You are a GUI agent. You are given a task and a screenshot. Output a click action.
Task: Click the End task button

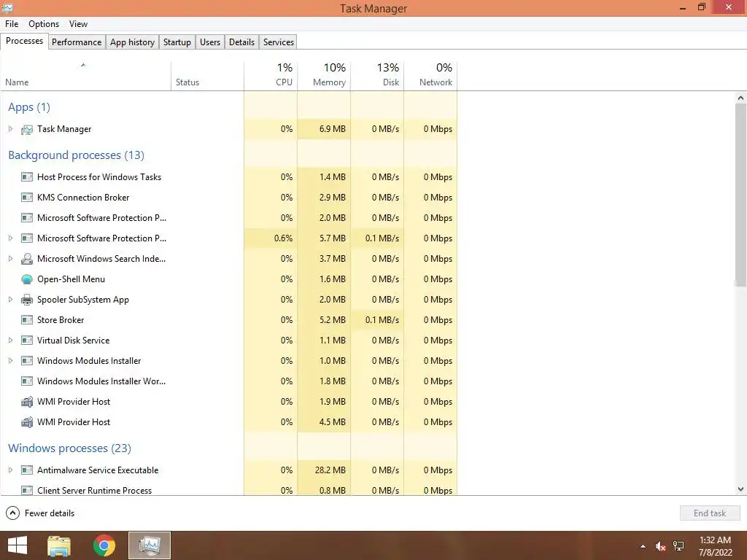point(710,513)
